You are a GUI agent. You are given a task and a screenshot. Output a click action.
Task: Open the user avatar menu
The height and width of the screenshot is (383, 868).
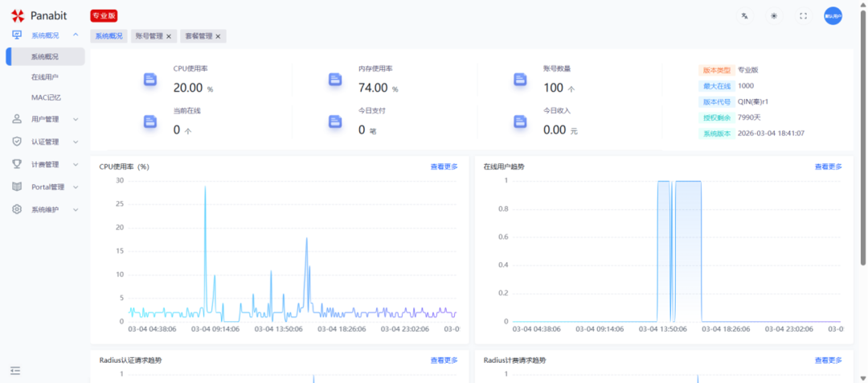(x=833, y=16)
